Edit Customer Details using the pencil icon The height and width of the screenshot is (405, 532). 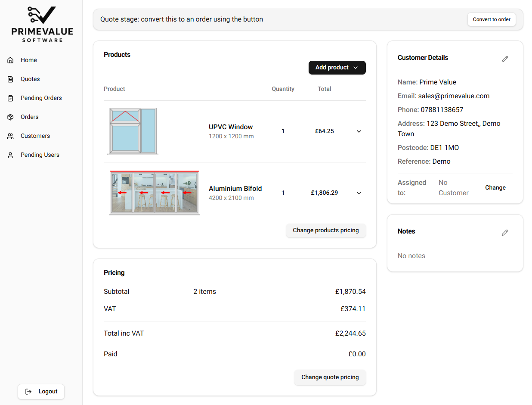(x=505, y=59)
